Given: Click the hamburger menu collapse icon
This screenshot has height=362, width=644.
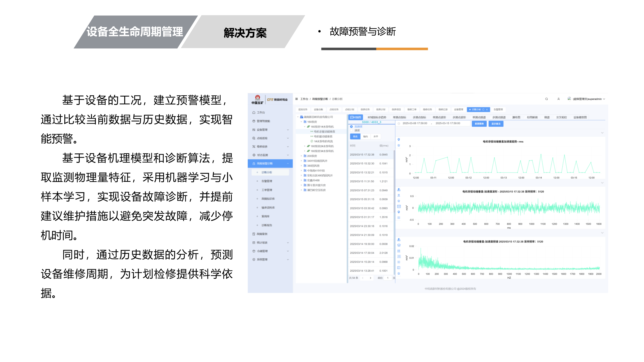Looking at the screenshot, I should [x=296, y=99].
